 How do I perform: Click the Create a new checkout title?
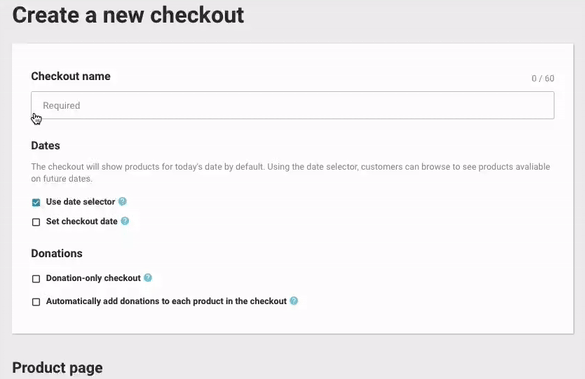(x=128, y=15)
